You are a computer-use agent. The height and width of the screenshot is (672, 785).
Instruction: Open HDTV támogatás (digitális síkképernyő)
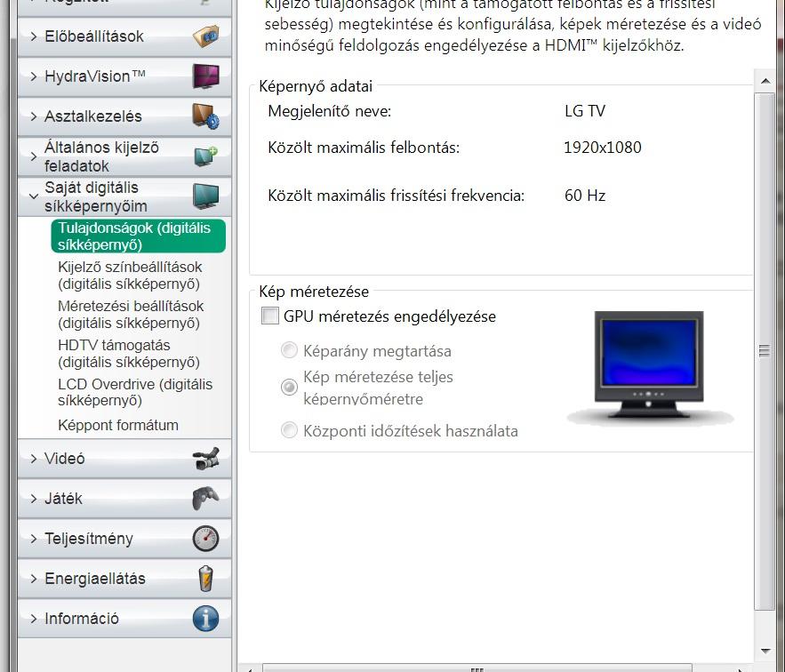click(129, 353)
